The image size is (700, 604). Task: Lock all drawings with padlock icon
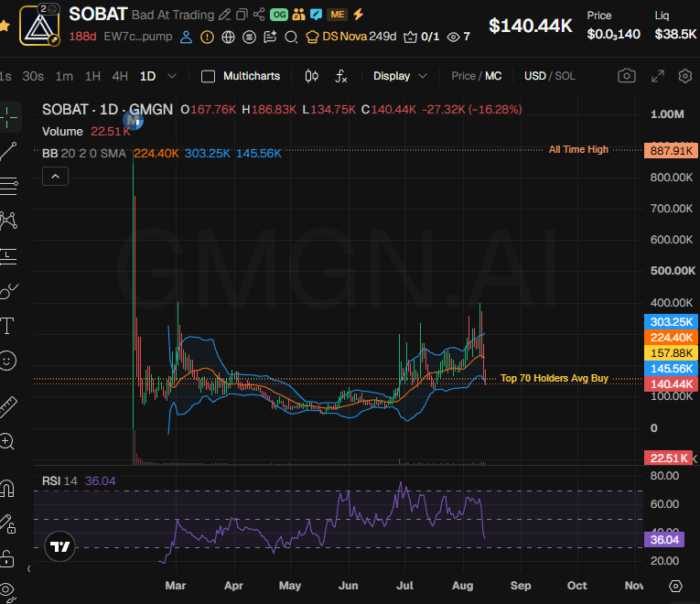pyautogui.click(x=6, y=559)
